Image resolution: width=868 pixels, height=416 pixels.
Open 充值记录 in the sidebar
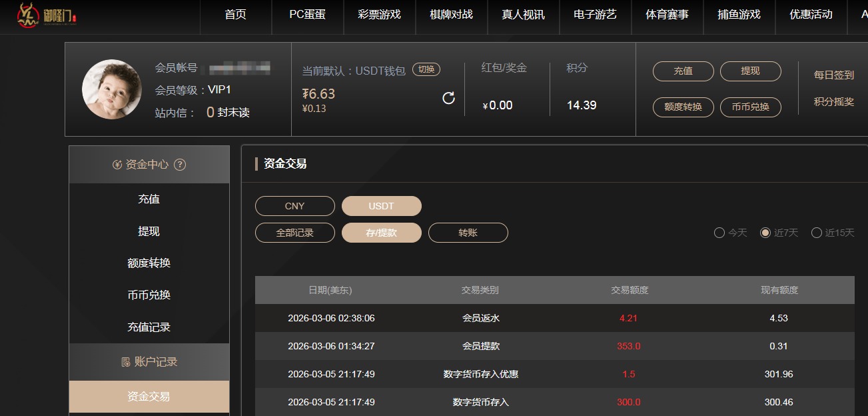click(x=149, y=327)
